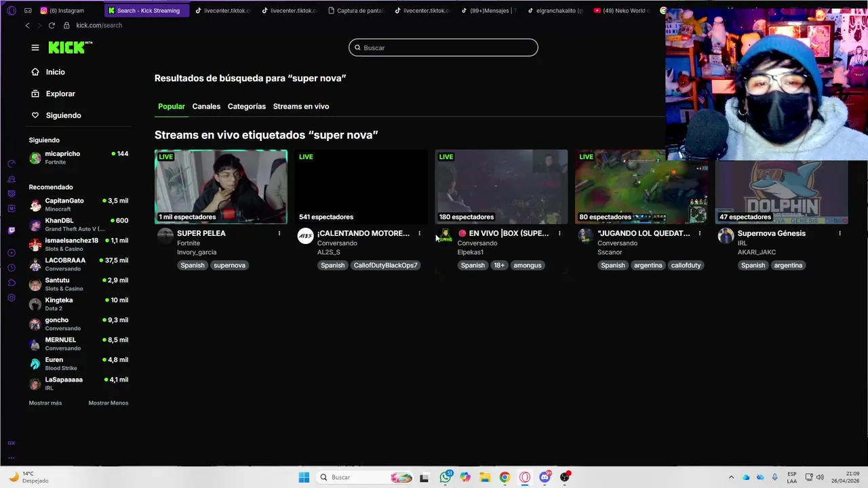
Task: Click the CallofDutyBlackOps7 tag
Action: click(x=385, y=265)
